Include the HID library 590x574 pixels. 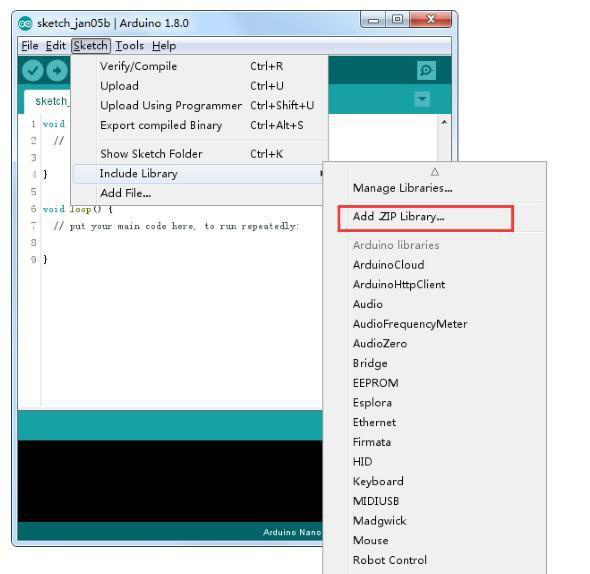pyautogui.click(x=435, y=462)
